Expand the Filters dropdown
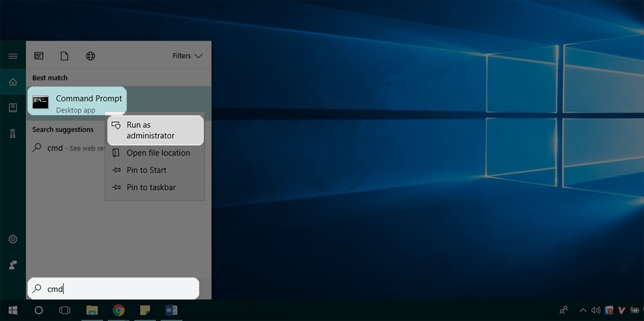Screen dimensions: 644x321 point(187,56)
